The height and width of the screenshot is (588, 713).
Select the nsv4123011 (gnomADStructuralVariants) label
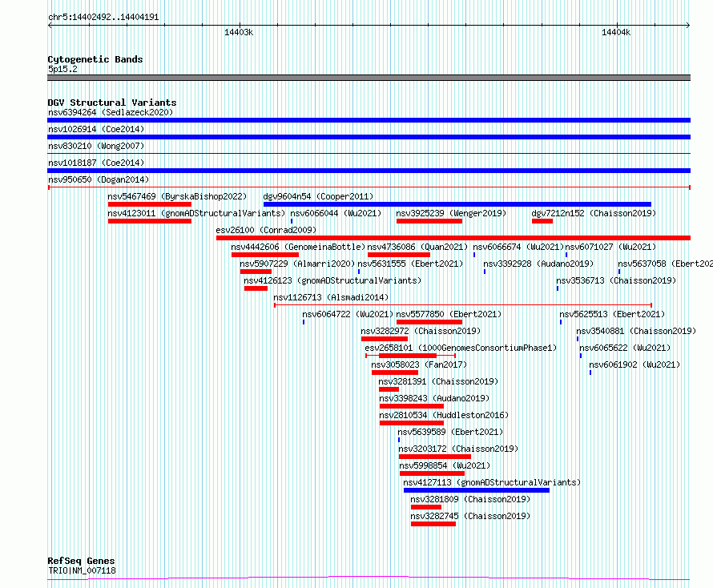point(196,213)
